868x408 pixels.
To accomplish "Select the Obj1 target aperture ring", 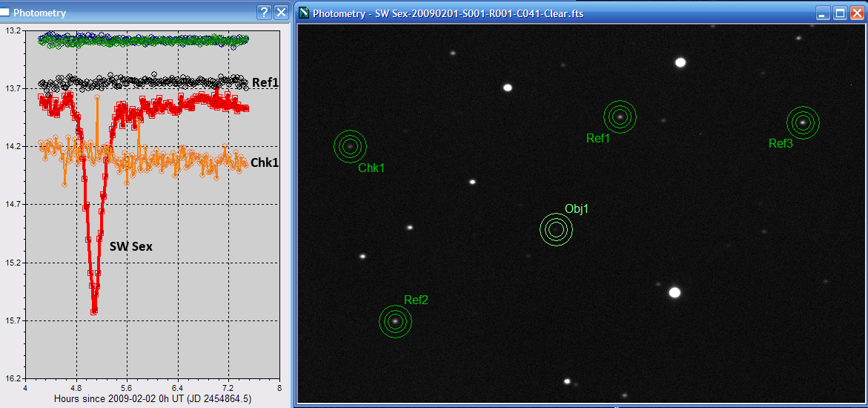I will [x=556, y=229].
